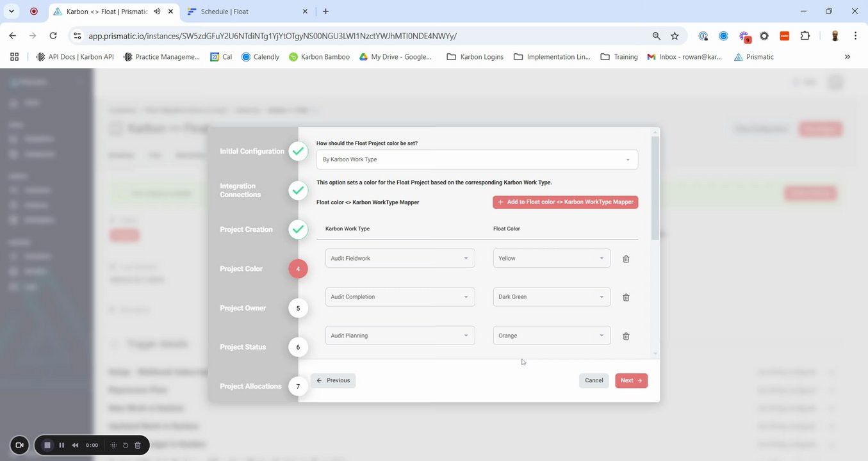Open a new browser tab
The height and width of the screenshot is (461, 868).
pos(325,12)
